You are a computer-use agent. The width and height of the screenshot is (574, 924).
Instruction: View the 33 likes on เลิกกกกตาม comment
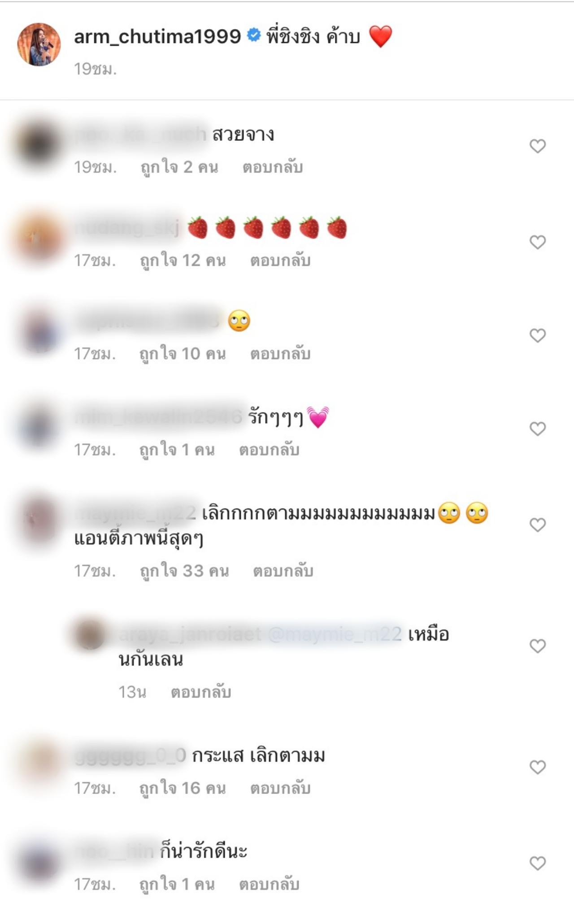(x=184, y=571)
